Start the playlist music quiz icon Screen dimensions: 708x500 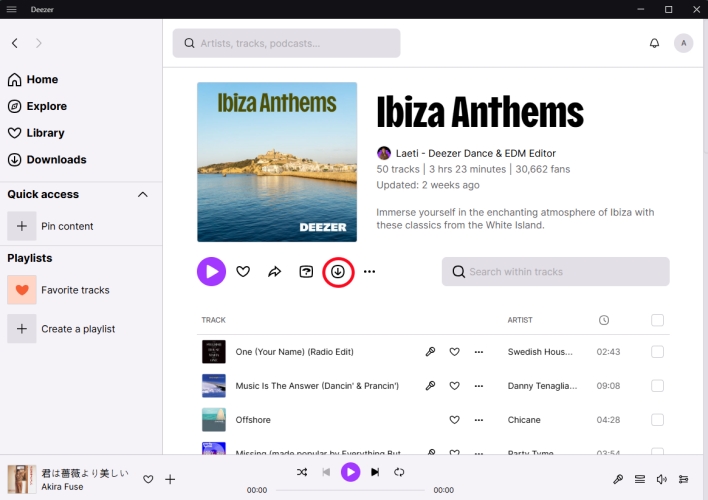point(306,271)
